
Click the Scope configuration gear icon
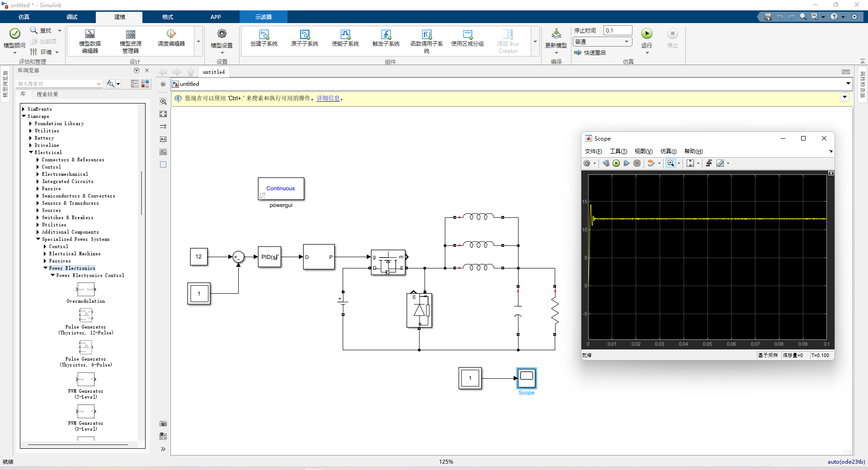[x=587, y=163]
